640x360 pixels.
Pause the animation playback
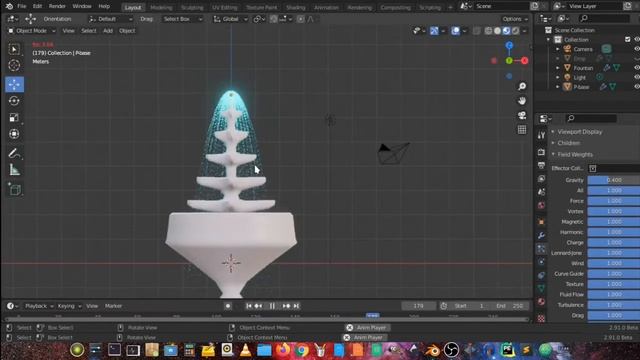(272, 306)
